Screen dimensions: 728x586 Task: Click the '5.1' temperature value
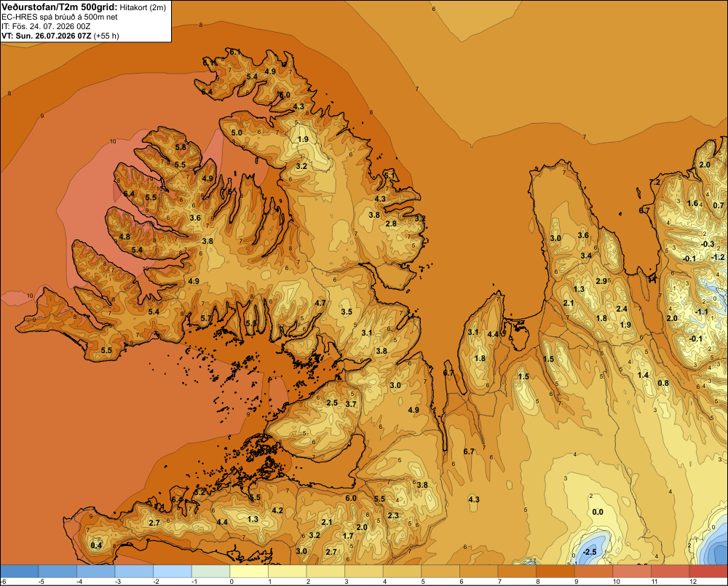pos(389,175)
